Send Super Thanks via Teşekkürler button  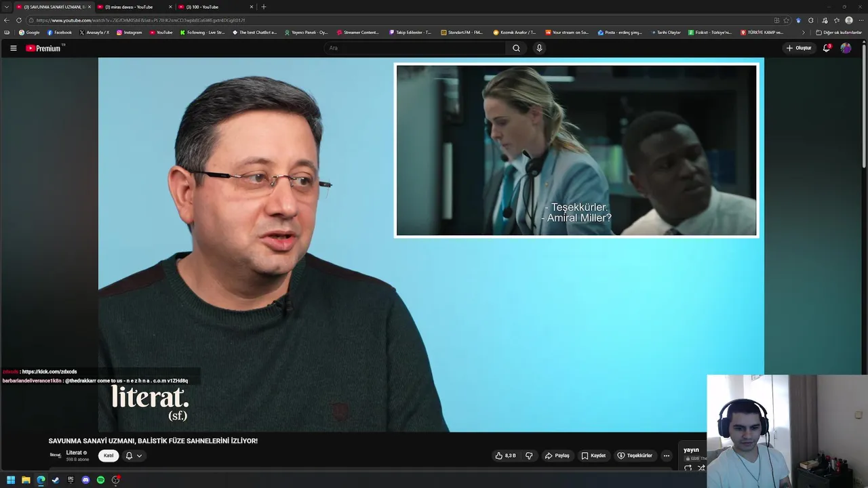(x=635, y=455)
